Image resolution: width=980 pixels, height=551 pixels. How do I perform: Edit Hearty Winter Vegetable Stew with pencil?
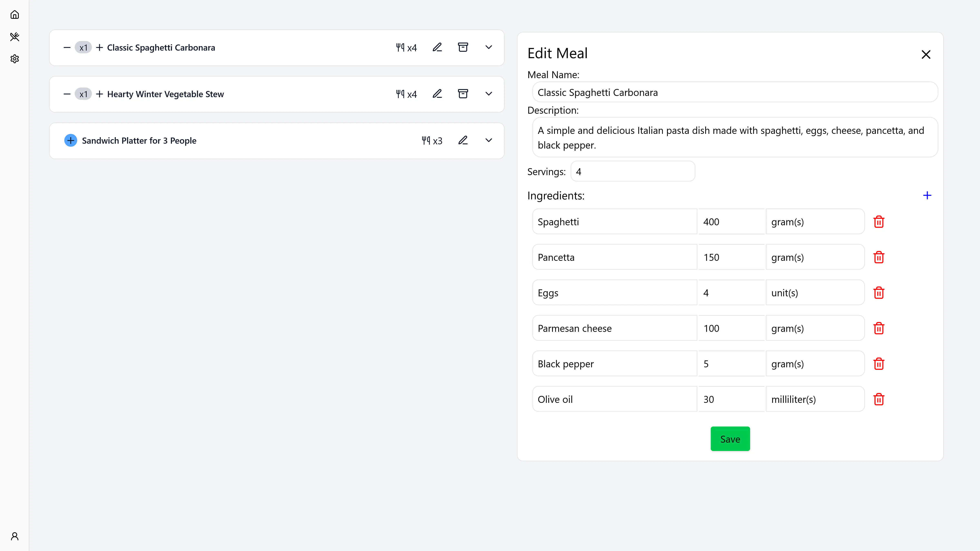click(x=437, y=93)
